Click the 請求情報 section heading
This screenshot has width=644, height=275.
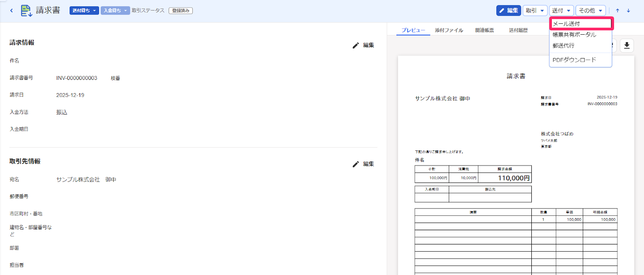tap(22, 42)
